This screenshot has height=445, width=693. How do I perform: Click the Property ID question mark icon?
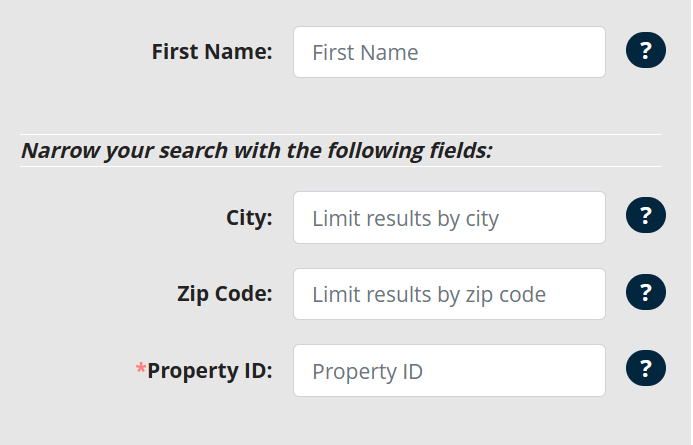click(x=645, y=368)
